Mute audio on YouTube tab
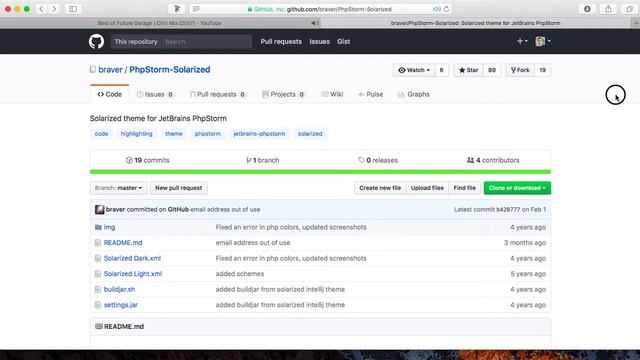Viewport: 640px width, 360px height. pyautogui.click(x=315, y=23)
